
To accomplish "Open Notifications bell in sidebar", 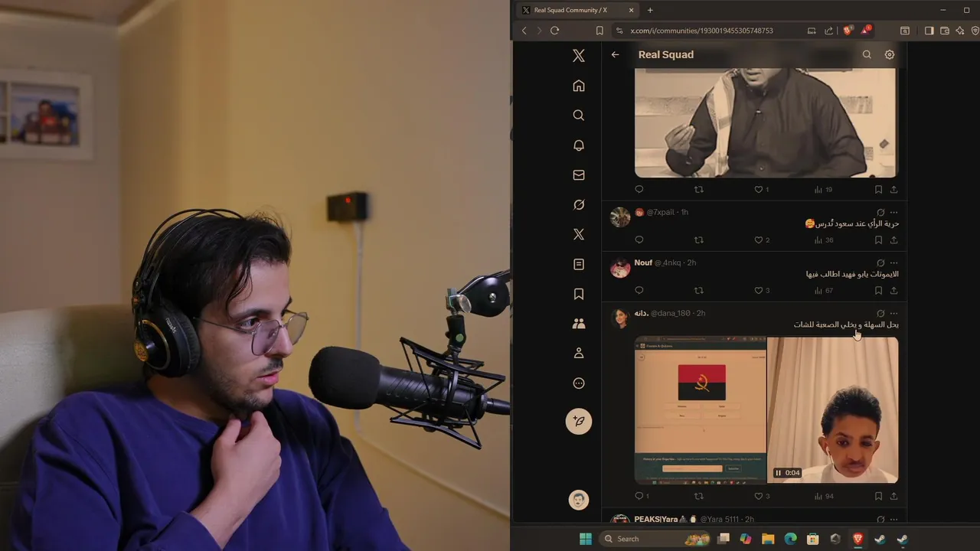I will click(x=579, y=145).
